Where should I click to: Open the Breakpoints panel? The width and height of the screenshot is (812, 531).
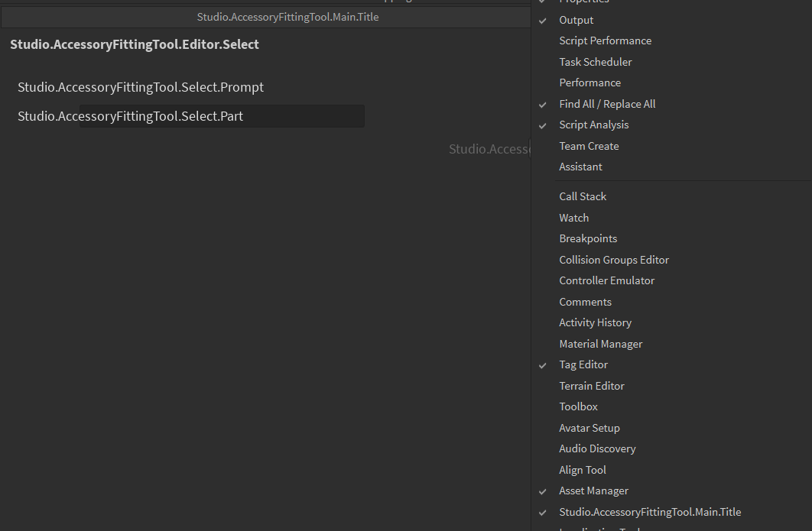pyautogui.click(x=588, y=238)
